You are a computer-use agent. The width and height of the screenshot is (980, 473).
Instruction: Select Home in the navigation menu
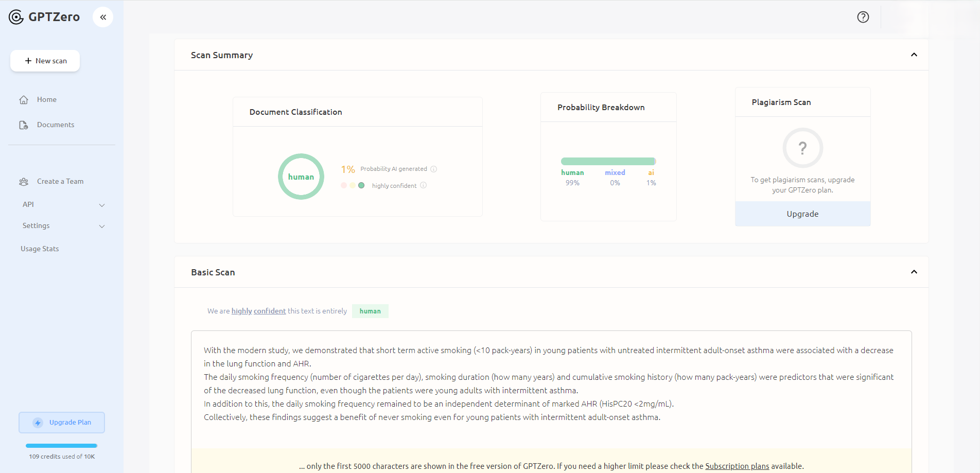pyautogui.click(x=47, y=99)
